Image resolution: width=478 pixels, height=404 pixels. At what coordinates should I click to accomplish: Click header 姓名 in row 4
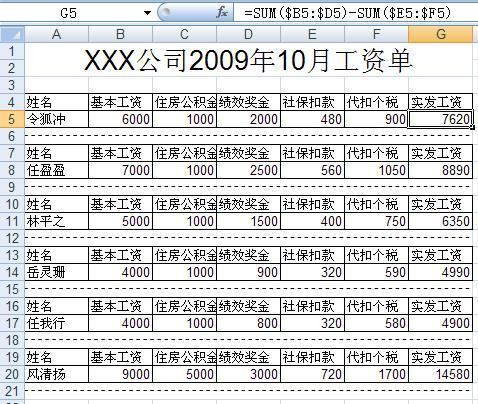pos(57,102)
